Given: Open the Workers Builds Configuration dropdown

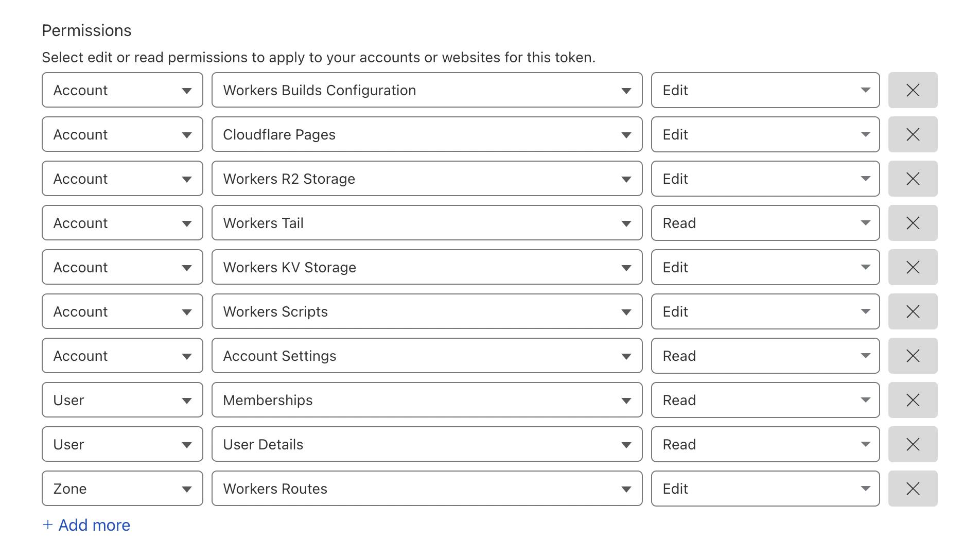Looking at the screenshot, I should 427,90.
